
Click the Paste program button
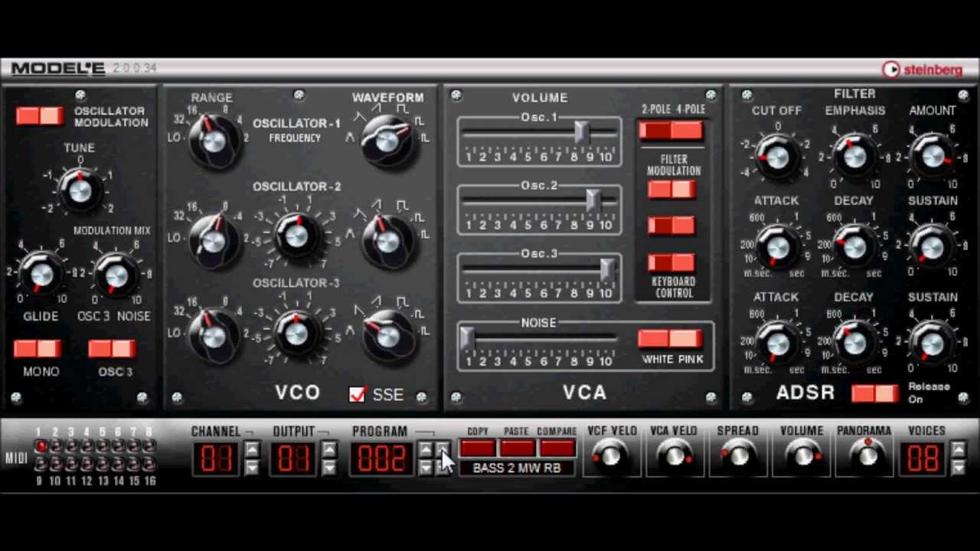[518, 448]
